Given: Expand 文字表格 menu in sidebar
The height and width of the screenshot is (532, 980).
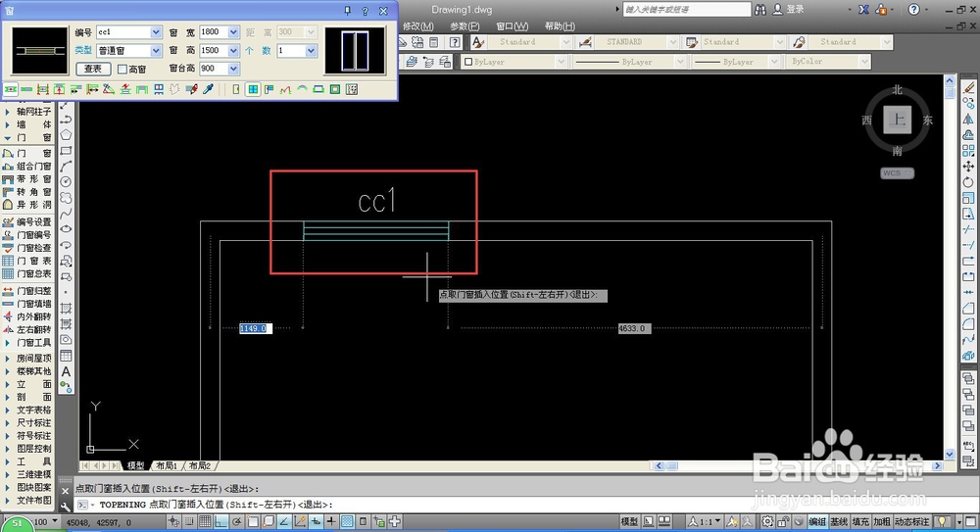Looking at the screenshot, I should pyautogui.click(x=27, y=411).
